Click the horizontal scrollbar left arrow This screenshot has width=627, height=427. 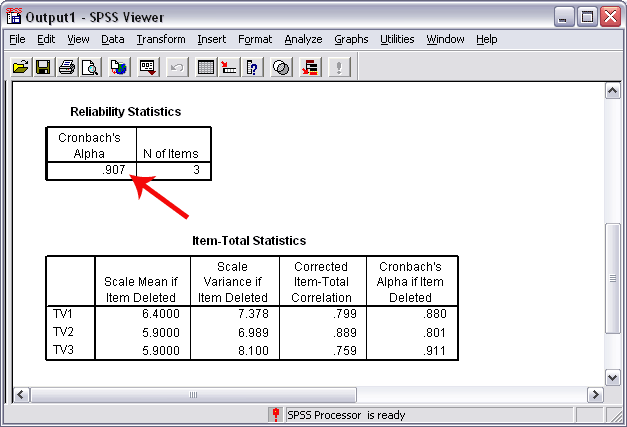pos(21,395)
